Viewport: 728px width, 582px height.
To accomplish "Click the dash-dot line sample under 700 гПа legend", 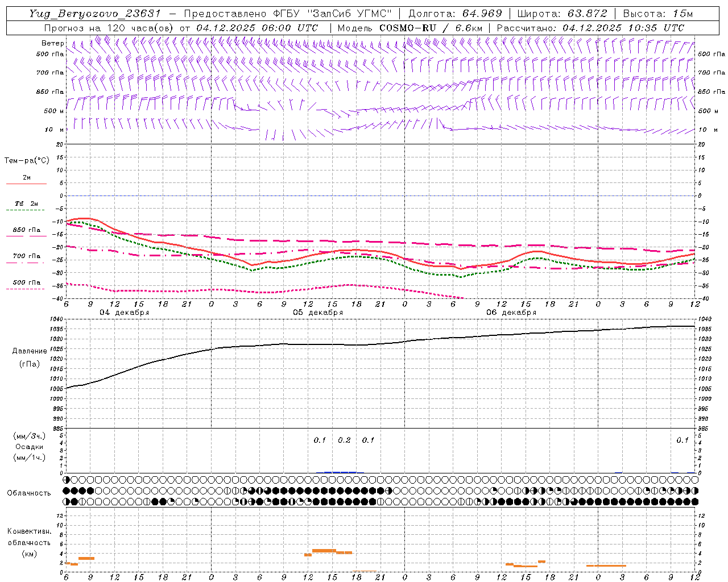I will coord(25,263).
